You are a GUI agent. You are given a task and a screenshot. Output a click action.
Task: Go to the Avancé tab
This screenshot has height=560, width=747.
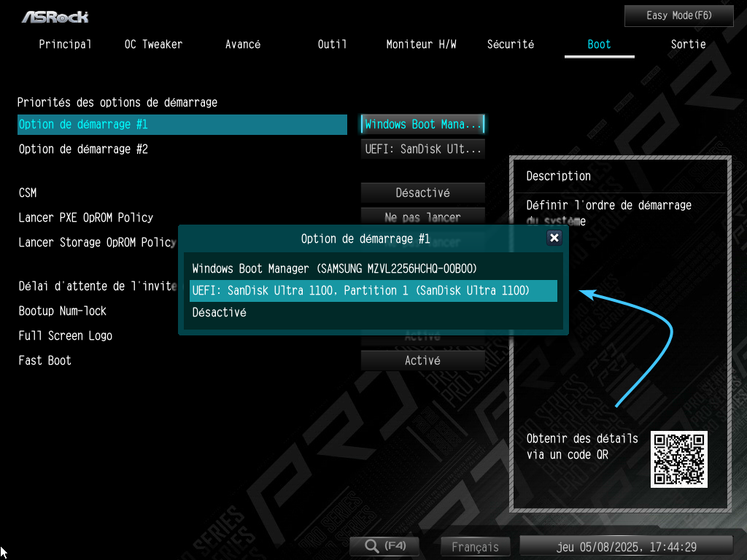click(x=243, y=44)
